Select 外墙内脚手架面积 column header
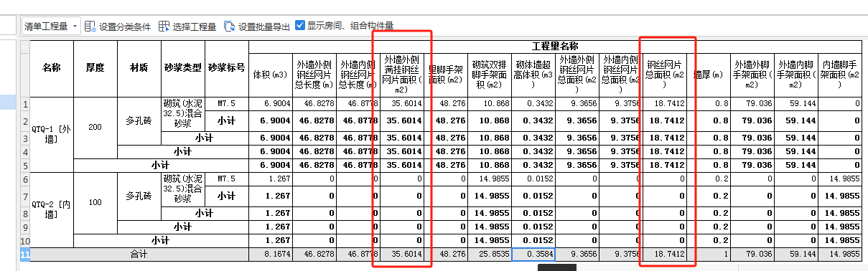Image resolution: width=868 pixels, height=271 pixels. 796,75
